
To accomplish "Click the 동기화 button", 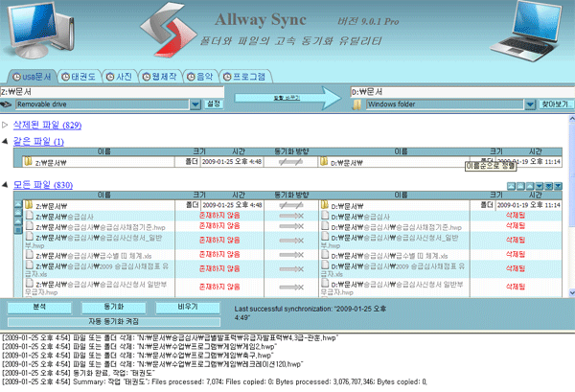I will coord(114,308).
